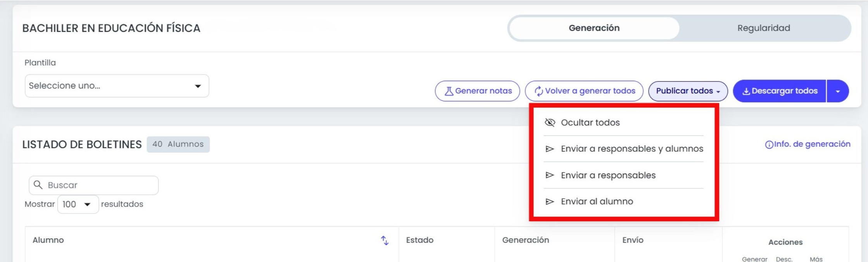Click Volver a generar todos button
Viewport: 868px width, 262px height.
pos(584,91)
